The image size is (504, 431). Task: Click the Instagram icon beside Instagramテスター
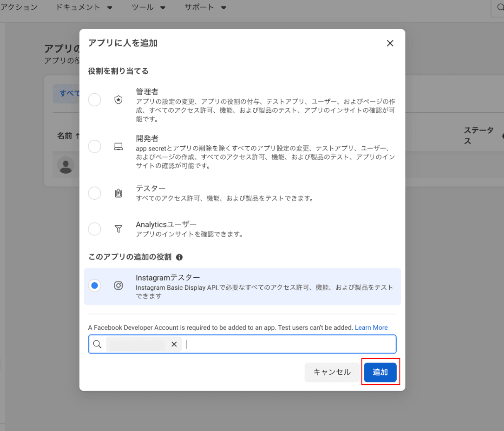pos(119,285)
